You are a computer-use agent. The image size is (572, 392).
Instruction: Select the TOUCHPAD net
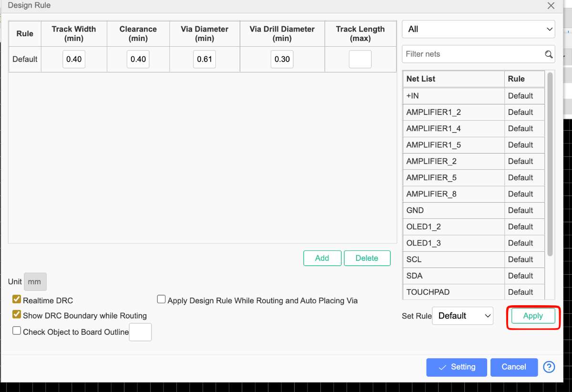(453, 292)
